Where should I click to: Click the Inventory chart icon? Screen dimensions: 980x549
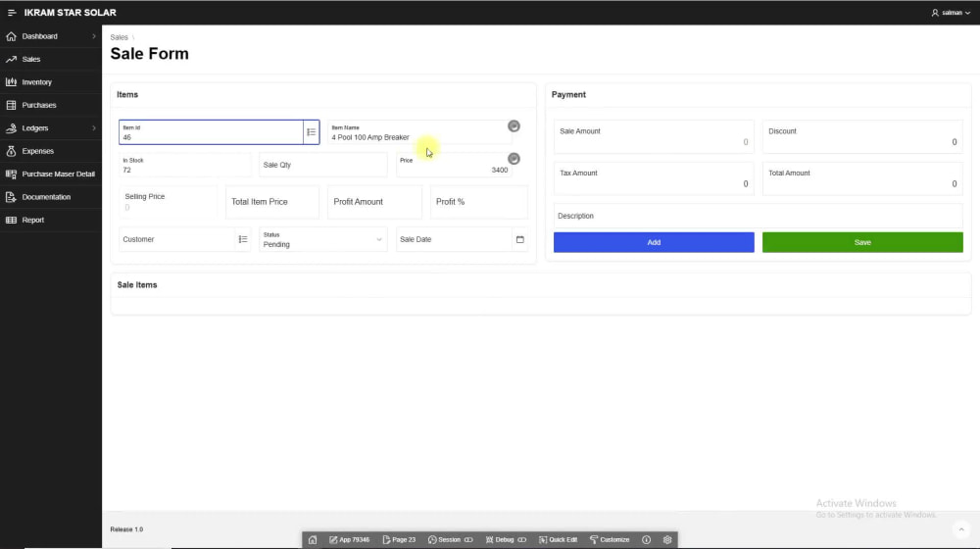tap(11, 82)
